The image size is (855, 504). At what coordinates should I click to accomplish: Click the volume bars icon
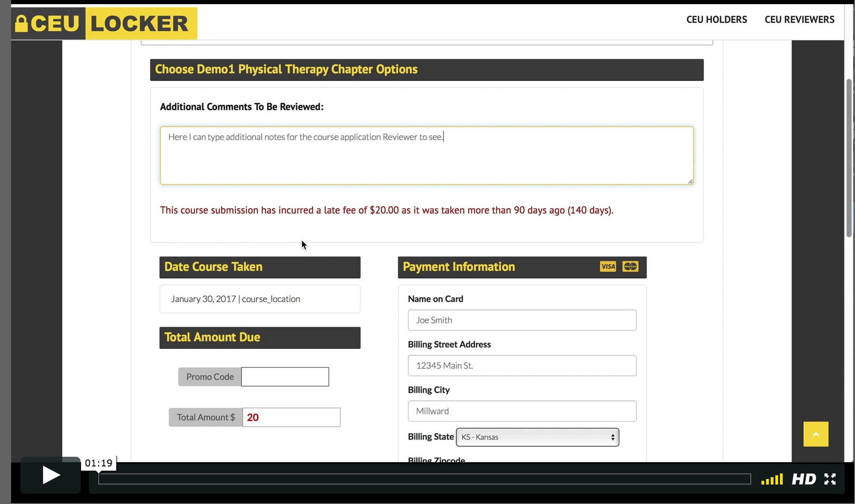tap(772, 479)
